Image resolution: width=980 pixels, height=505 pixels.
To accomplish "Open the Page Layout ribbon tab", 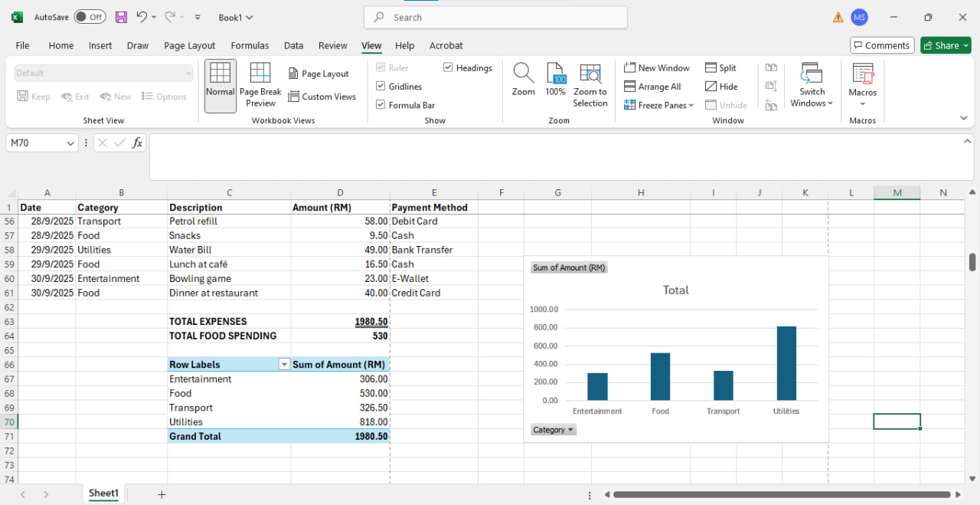I will pos(189,45).
